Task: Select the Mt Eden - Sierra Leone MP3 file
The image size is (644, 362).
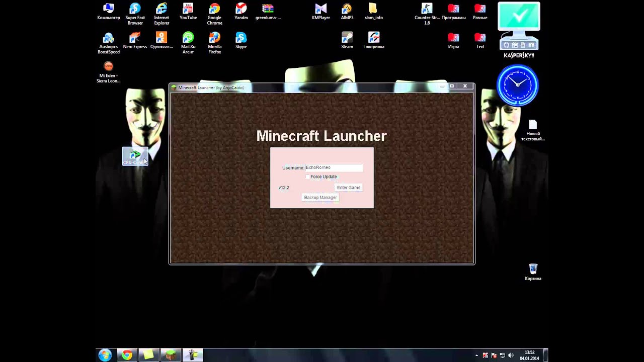Action: 108,72
